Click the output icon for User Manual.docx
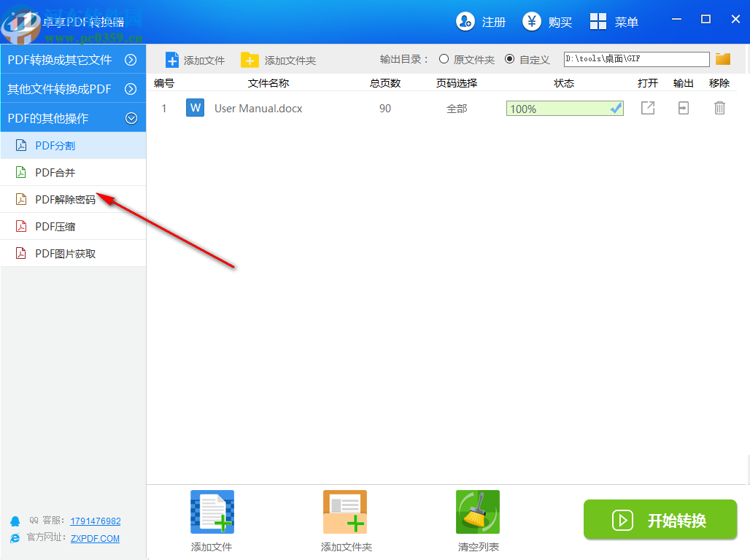Viewport: 750px width, 560px height. 684,108
